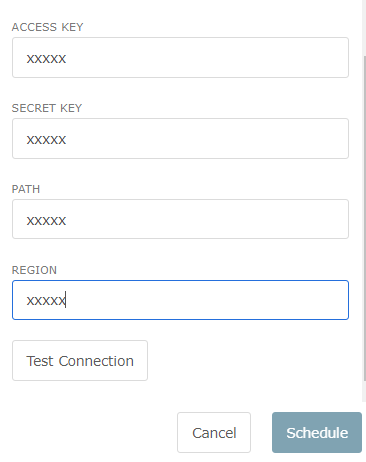Image resolution: width=366 pixels, height=462 pixels.
Task: Place cursor in Path xxxxx text
Action: 46,221
